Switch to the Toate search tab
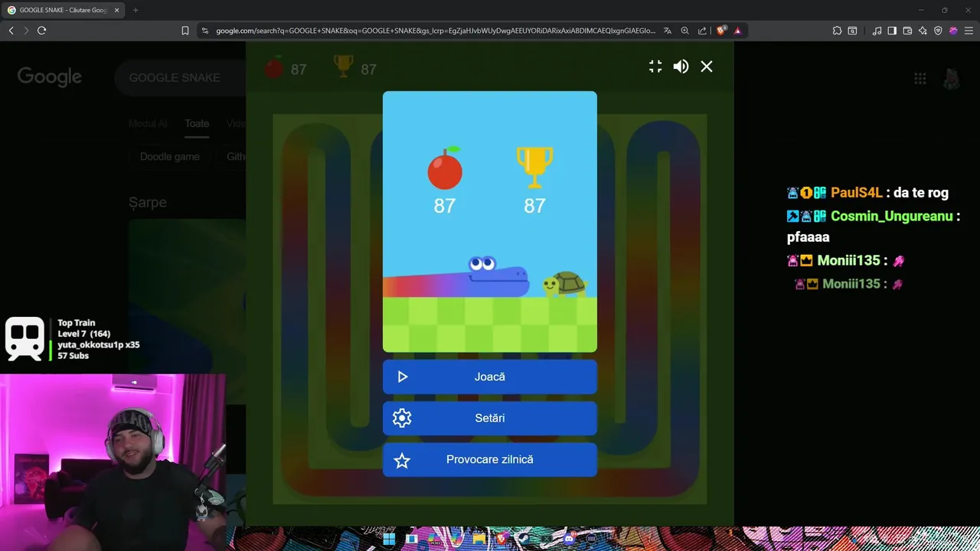This screenshot has width=980, height=551. tap(197, 123)
